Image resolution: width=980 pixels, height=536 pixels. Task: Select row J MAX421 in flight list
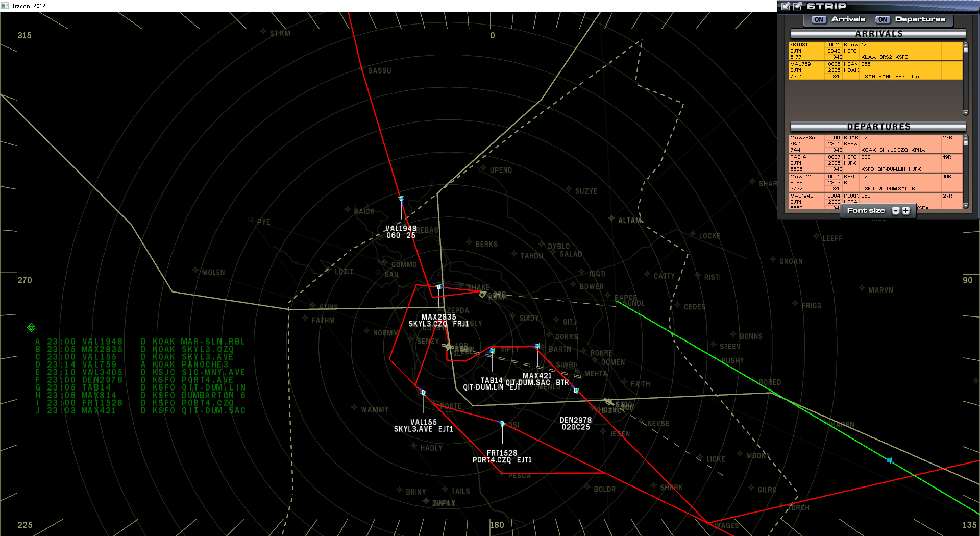[x=140, y=410]
